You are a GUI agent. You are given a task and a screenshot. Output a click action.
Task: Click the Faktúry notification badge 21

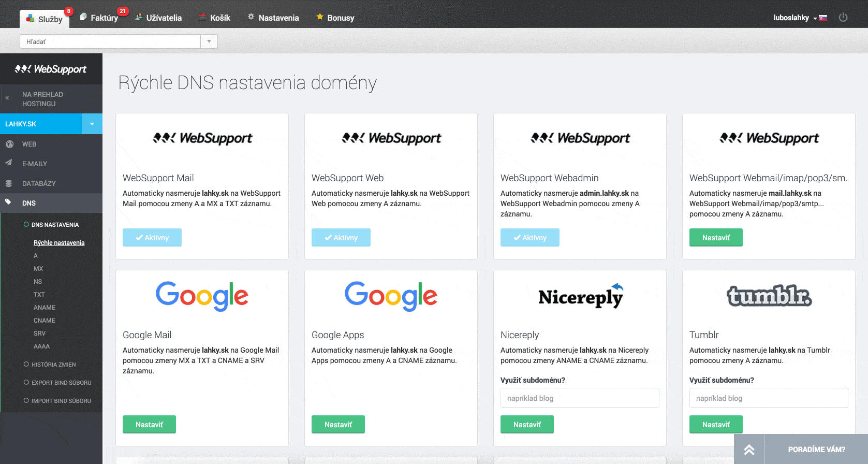click(x=123, y=11)
